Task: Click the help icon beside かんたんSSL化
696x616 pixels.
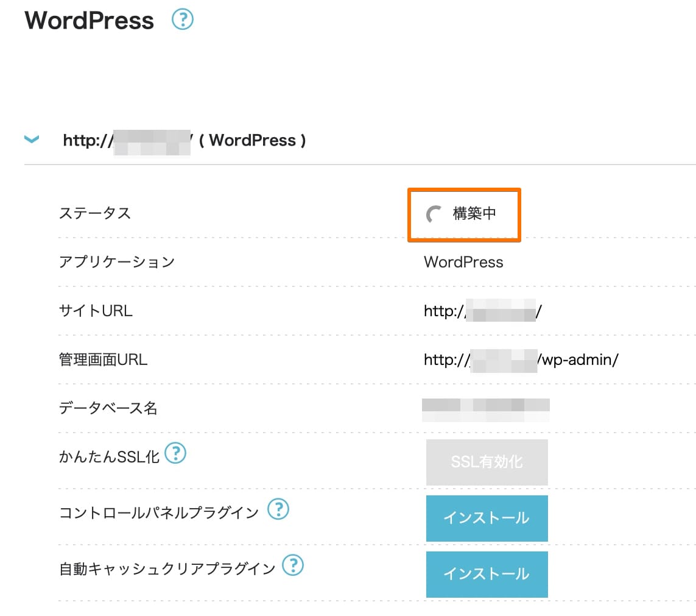Action: tap(175, 453)
